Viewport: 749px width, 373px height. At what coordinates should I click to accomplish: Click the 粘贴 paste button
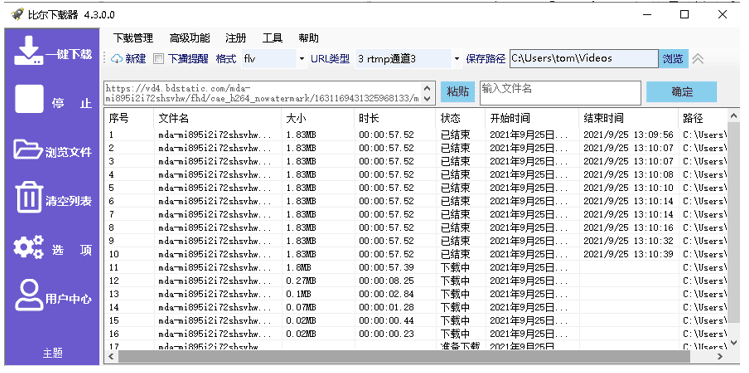click(457, 92)
